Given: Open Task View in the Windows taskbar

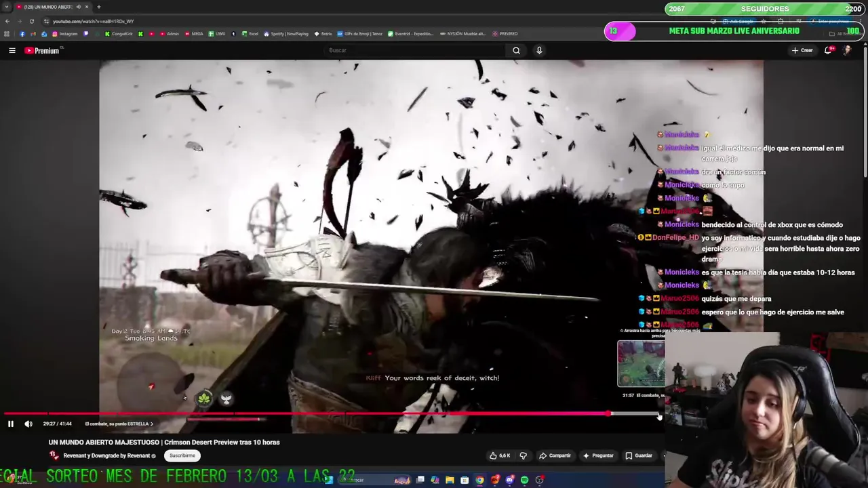Looking at the screenshot, I should coord(420,480).
